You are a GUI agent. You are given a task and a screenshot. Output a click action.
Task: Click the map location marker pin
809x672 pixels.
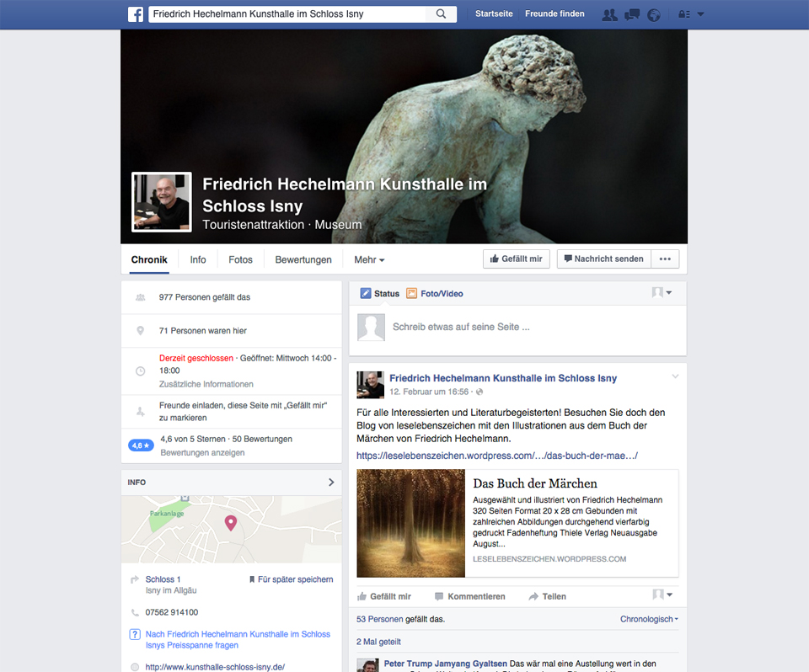pyautogui.click(x=231, y=523)
